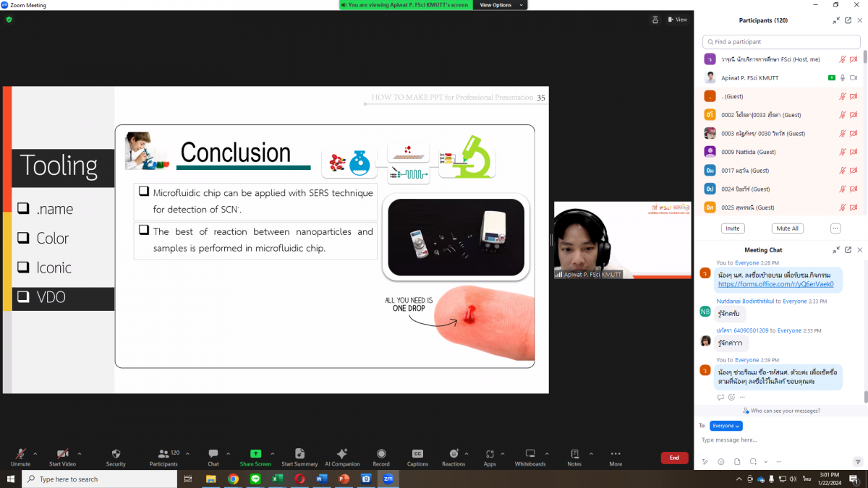Open the emoji picker in chat

(720, 461)
